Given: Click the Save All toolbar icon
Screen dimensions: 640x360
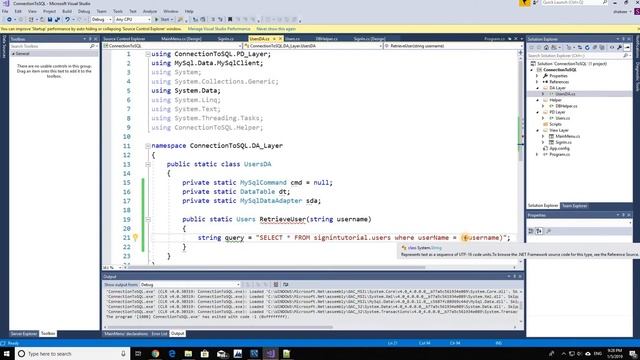Looking at the screenshot, I should [57, 20].
